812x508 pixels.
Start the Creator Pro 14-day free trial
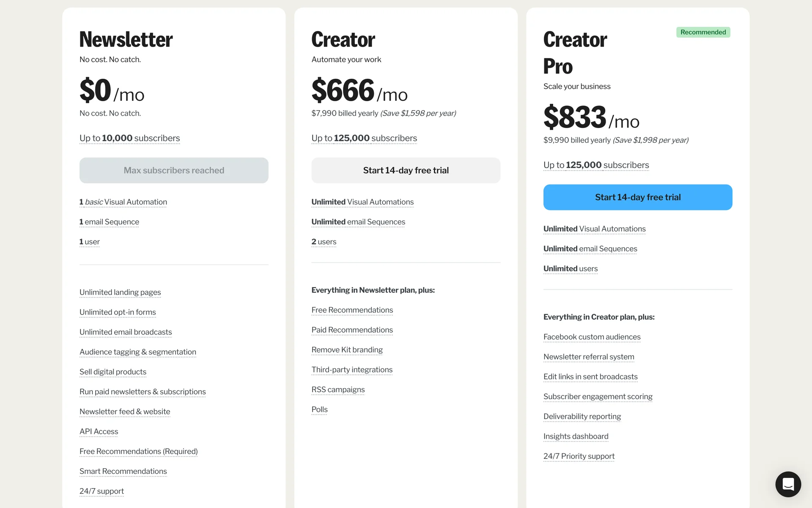[637, 197]
